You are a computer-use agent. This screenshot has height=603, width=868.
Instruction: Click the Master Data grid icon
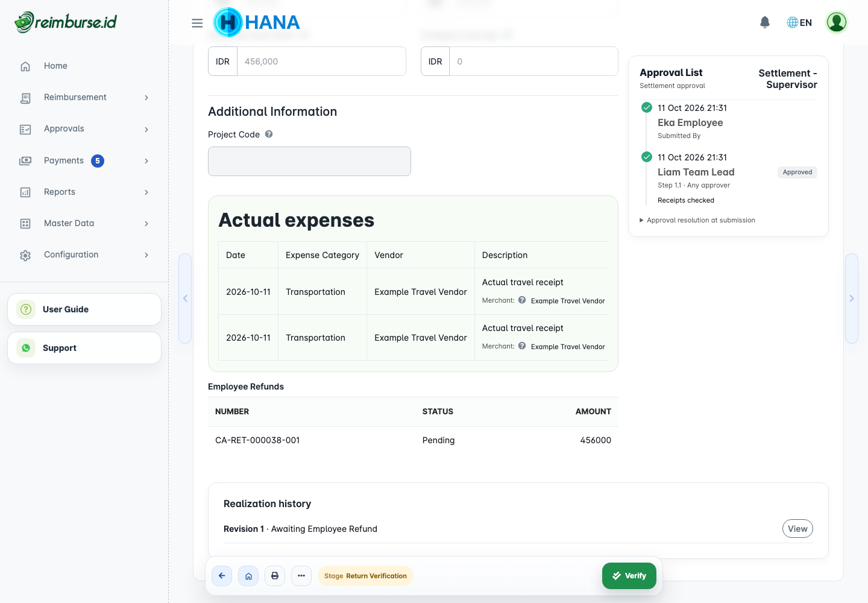[25, 224]
